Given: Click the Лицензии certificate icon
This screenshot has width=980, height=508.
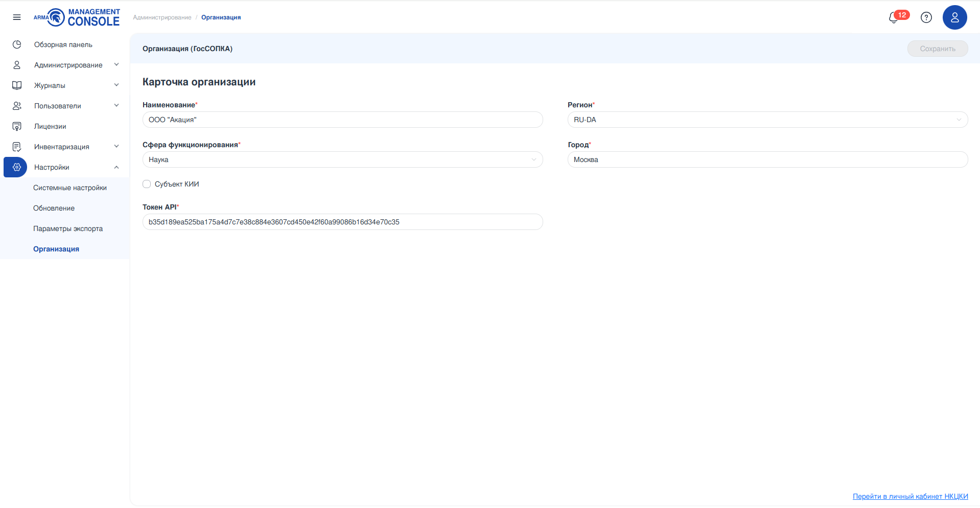Looking at the screenshot, I should click(x=17, y=126).
